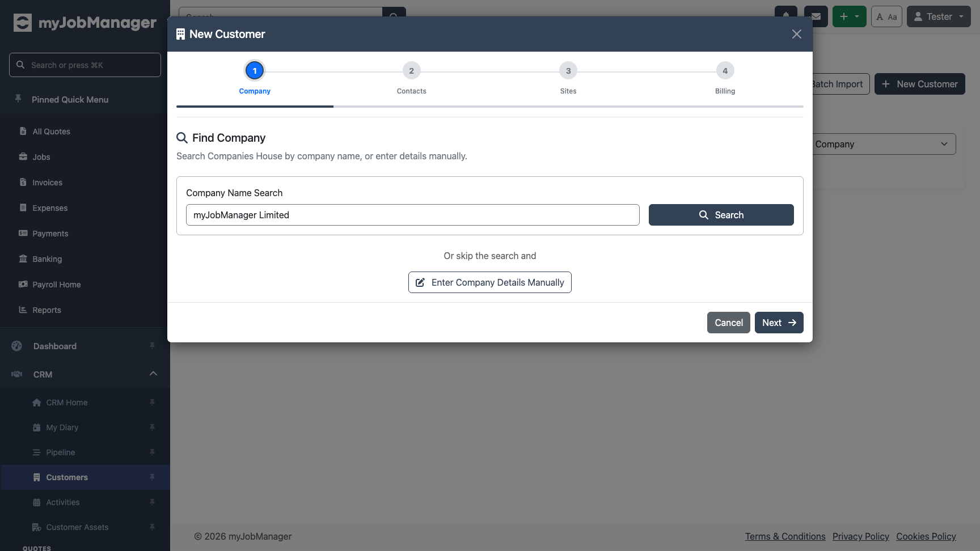Collapse the CRM section chevron
This screenshot has height=551, width=980.
pos(153,374)
